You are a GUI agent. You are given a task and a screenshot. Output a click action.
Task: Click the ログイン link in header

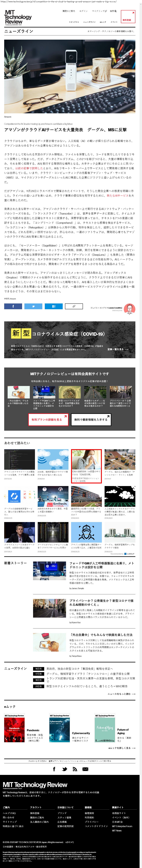[x=83, y=11]
